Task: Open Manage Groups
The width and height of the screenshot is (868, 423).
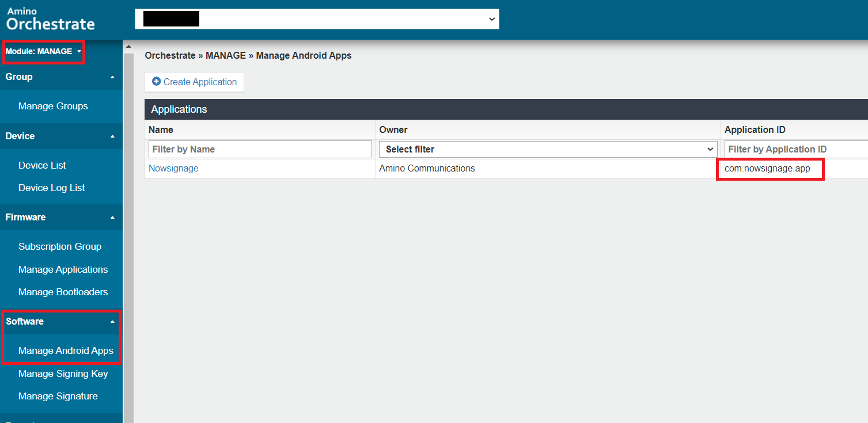Action: pyautogui.click(x=53, y=106)
